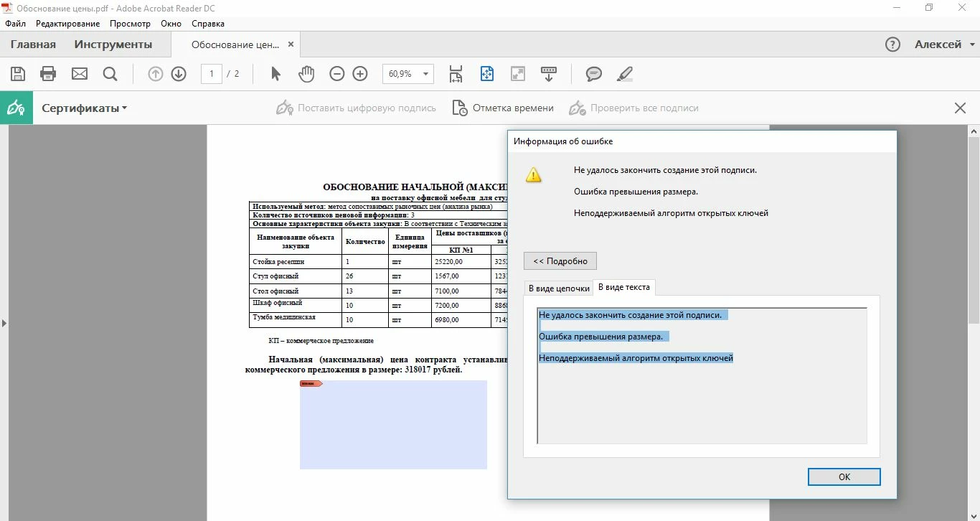
Task: Click Поставить цифровую подпись button
Action: pos(357,108)
